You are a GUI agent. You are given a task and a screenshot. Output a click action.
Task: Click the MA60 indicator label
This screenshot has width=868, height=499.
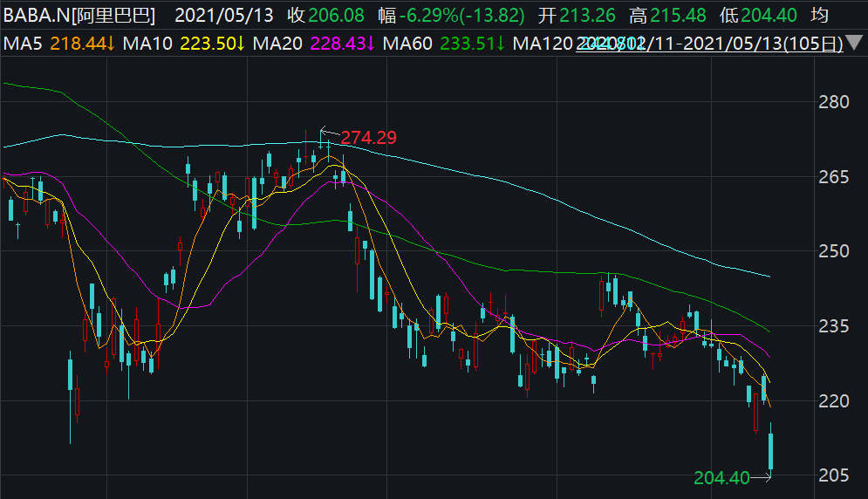click(x=407, y=44)
